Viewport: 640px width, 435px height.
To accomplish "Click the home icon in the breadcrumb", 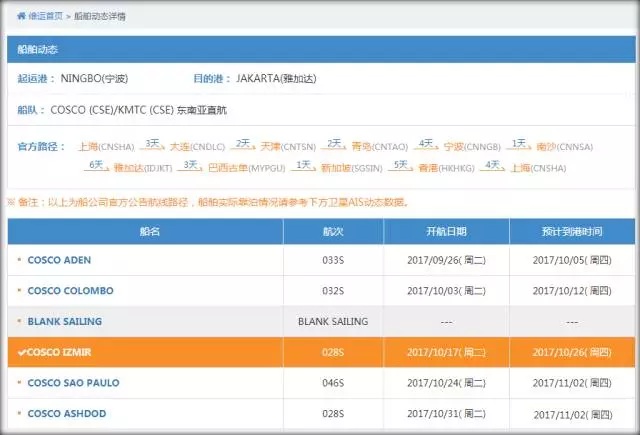I will tap(22, 16).
